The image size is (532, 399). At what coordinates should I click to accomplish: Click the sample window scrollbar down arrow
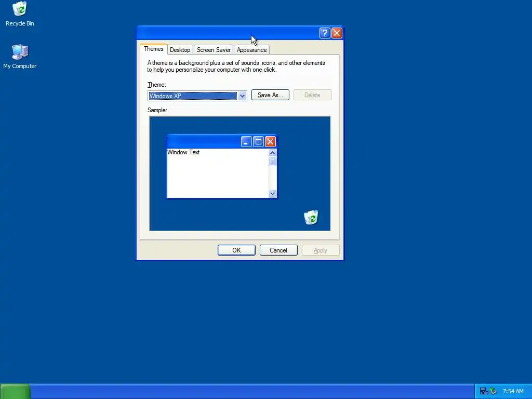pyautogui.click(x=272, y=194)
